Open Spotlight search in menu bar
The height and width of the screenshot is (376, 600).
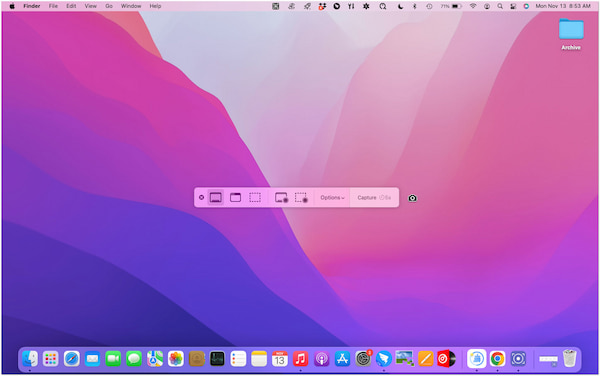click(500, 6)
